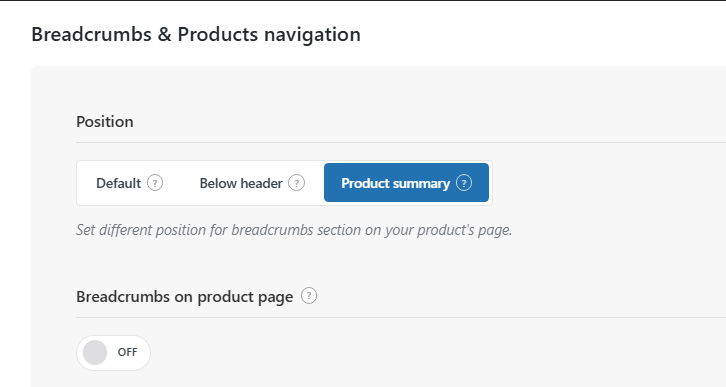Click the Position section title

[105, 122]
